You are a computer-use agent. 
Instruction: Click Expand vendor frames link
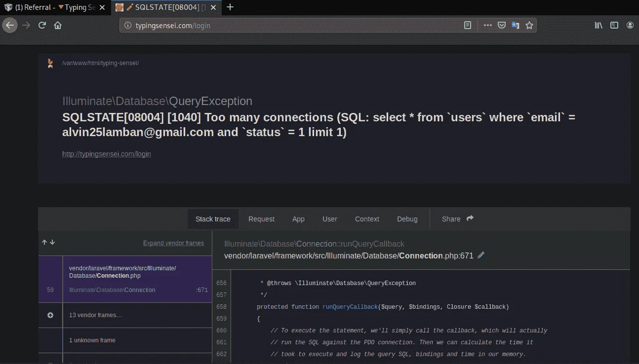173,243
